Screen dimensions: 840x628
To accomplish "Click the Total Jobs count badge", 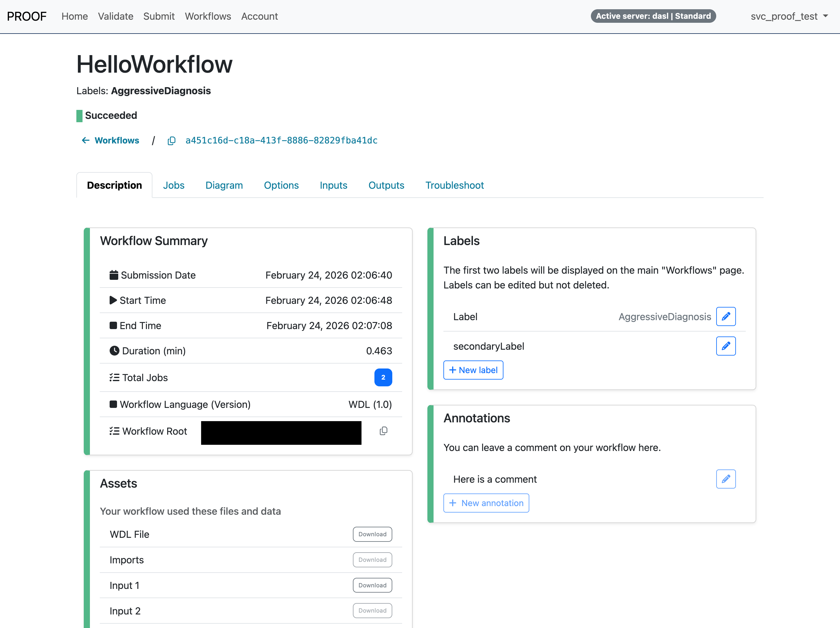I will [383, 377].
